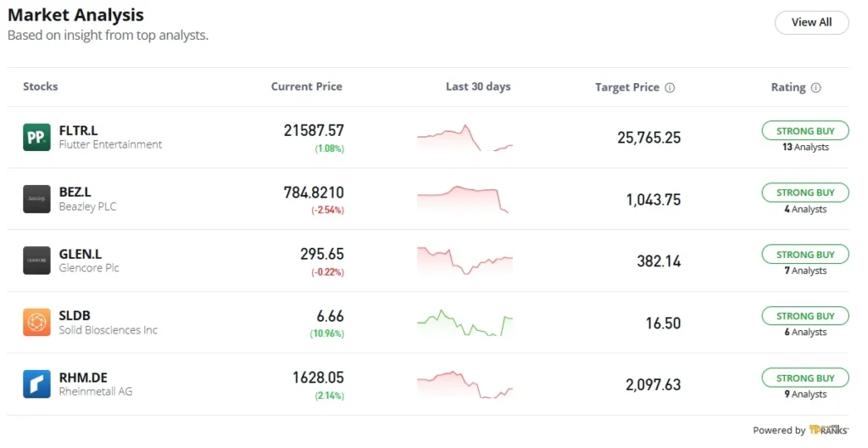Click the (-2.54%) change value

tap(328, 210)
